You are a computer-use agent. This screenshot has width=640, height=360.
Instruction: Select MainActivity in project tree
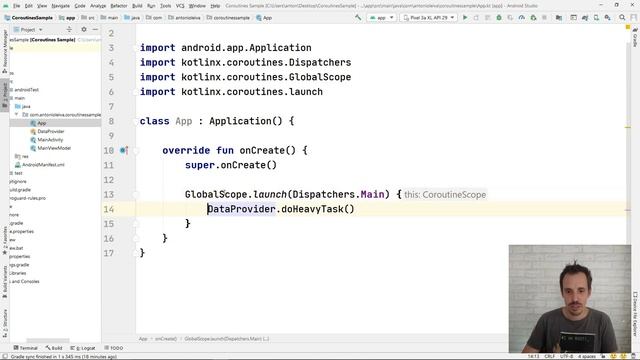pos(50,140)
